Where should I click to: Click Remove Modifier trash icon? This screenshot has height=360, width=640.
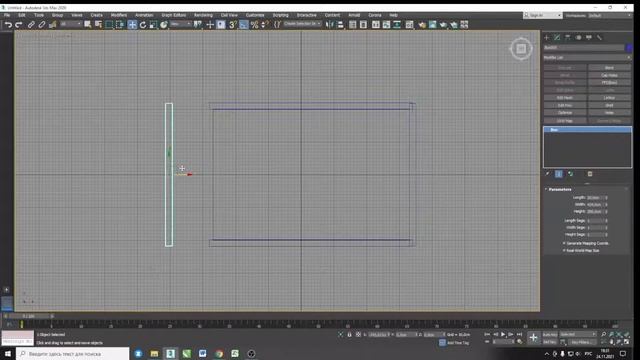[x=590, y=174]
